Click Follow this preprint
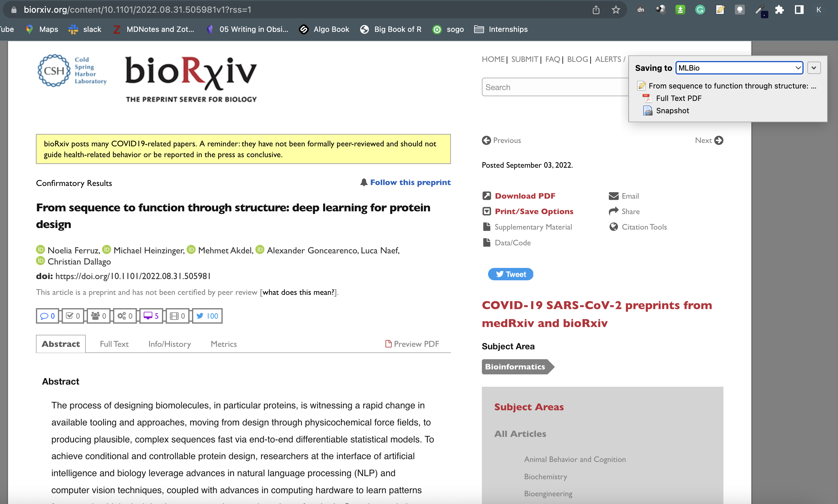 click(x=405, y=182)
